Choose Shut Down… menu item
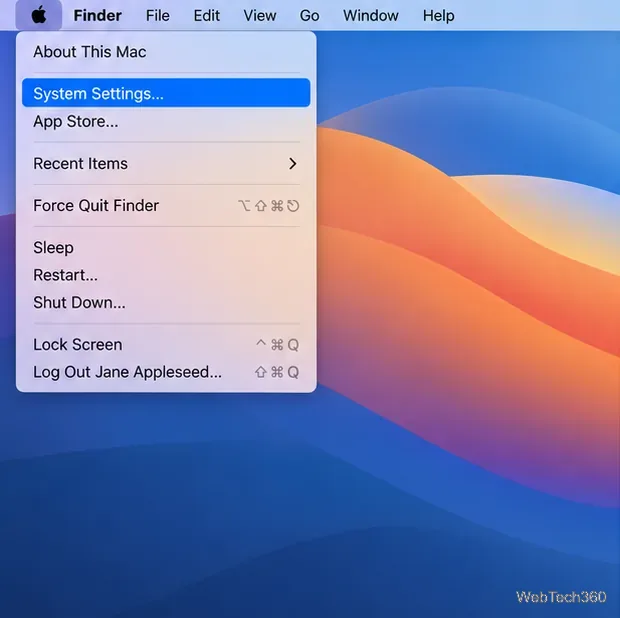 (166, 303)
